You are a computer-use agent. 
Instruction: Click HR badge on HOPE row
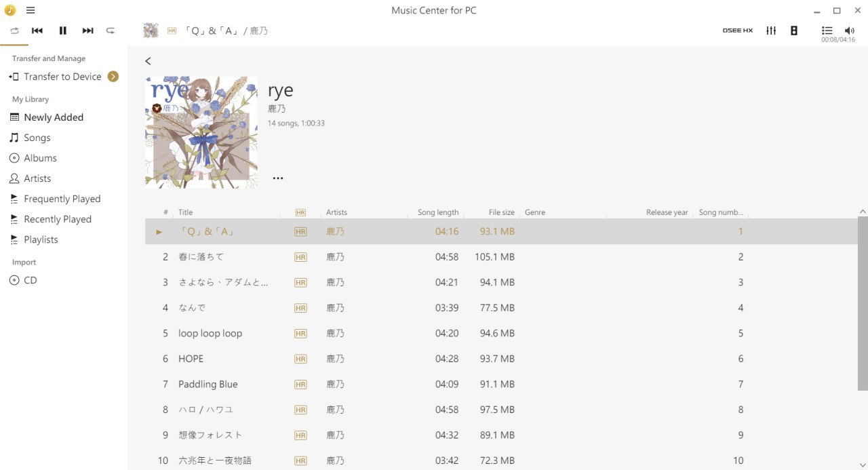(x=300, y=359)
